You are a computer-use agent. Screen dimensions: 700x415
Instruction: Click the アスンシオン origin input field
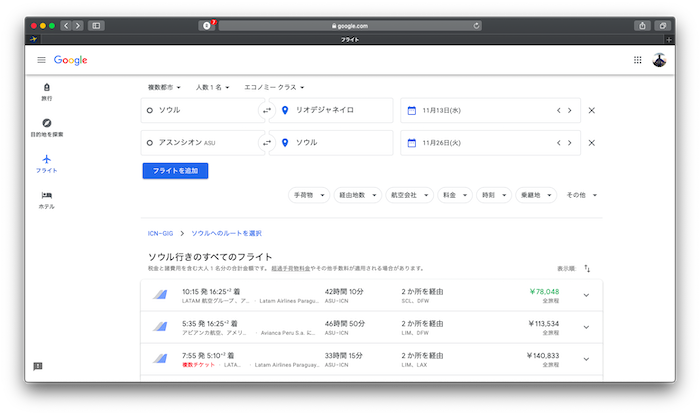pyautogui.click(x=200, y=143)
